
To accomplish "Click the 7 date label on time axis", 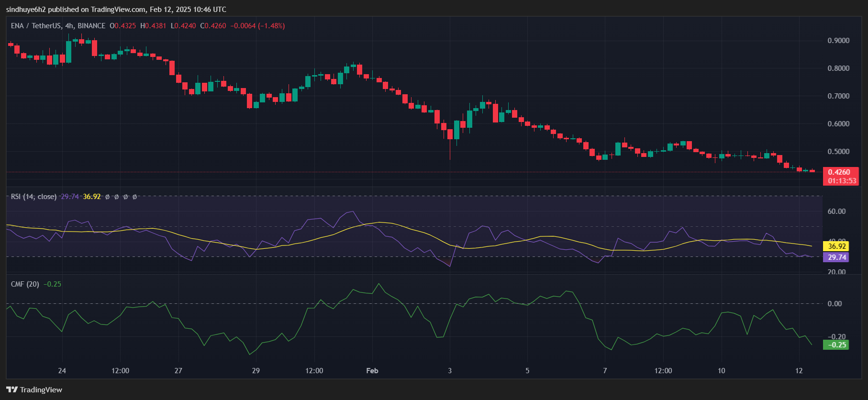I will pyautogui.click(x=605, y=371).
